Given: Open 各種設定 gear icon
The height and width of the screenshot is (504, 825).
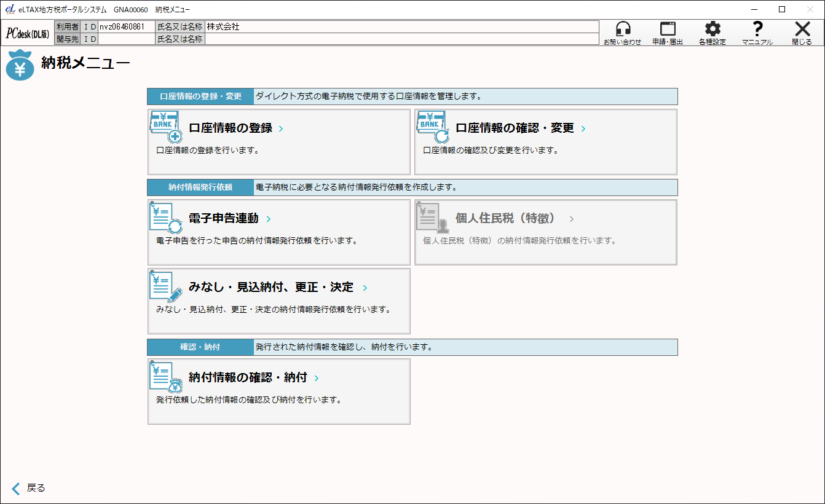Looking at the screenshot, I should pyautogui.click(x=712, y=29).
